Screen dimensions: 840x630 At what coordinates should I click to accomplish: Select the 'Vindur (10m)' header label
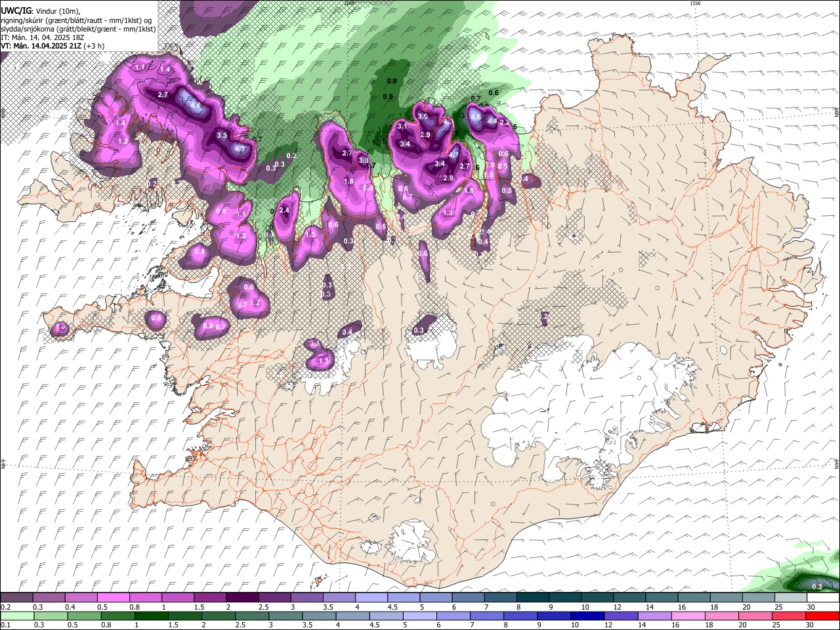click(58, 11)
